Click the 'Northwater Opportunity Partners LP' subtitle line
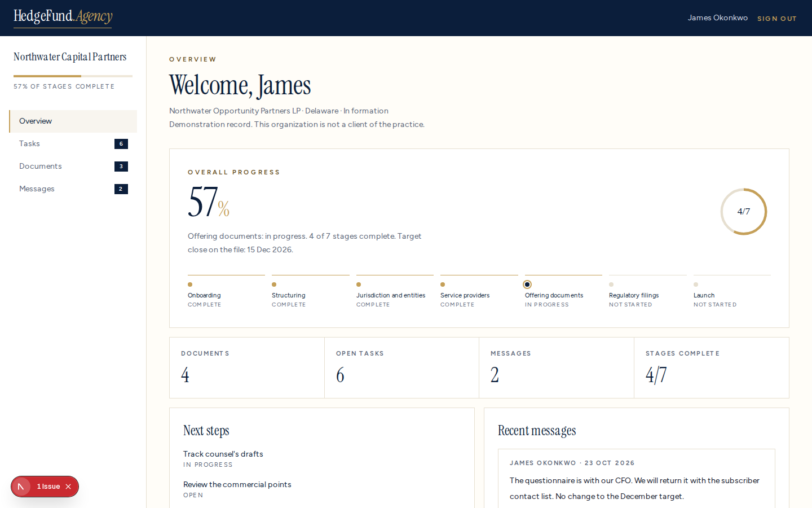 pyautogui.click(x=279, y=111)
